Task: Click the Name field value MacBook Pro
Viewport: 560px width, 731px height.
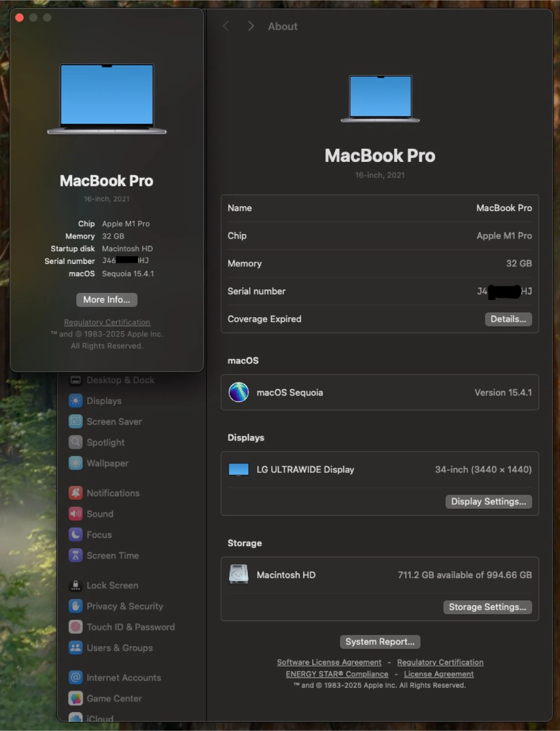Action: point(504,208)
